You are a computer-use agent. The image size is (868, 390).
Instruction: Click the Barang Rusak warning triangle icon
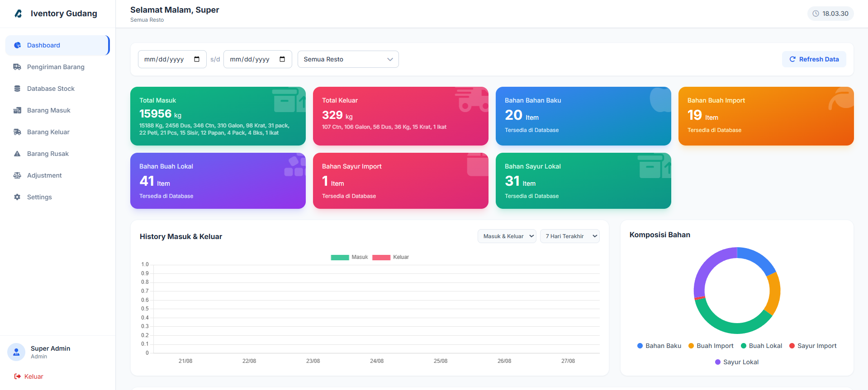coord(17,154)
